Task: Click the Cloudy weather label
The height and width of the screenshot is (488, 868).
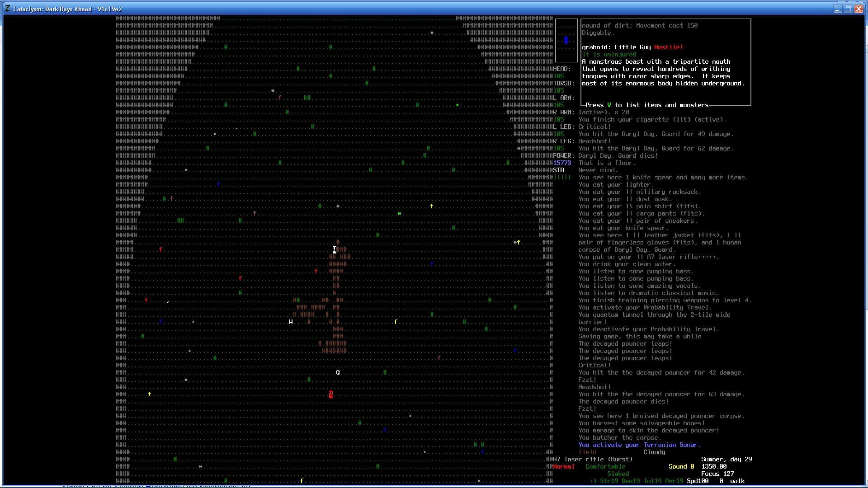Action: (654, 452)
